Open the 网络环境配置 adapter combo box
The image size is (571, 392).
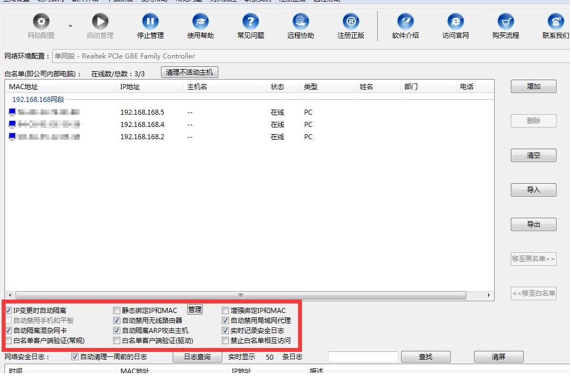click(311, 56)
